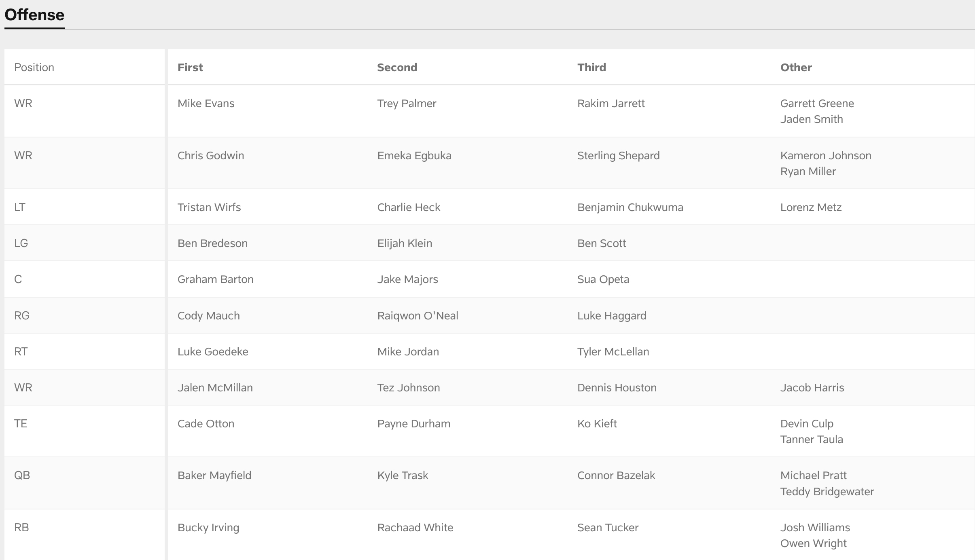Viewport: 975px width, 560px height.
Task: Select Kyle Trask backup quarterback
Action: tap(403, 475)
